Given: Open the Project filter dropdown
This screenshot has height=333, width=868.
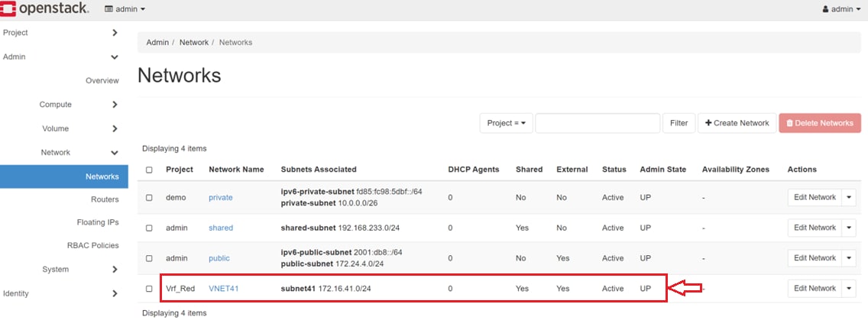Looking at the screenshot, I should [x=506, y=124].
